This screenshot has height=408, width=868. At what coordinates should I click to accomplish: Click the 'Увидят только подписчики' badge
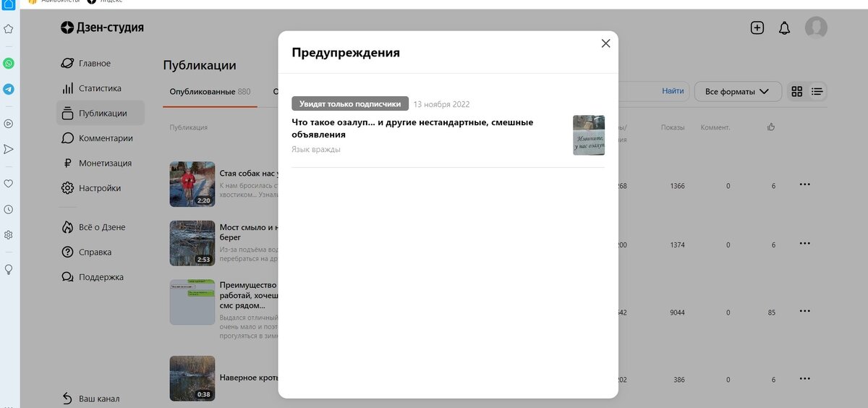pyautogui.click(x=350, y=103)
